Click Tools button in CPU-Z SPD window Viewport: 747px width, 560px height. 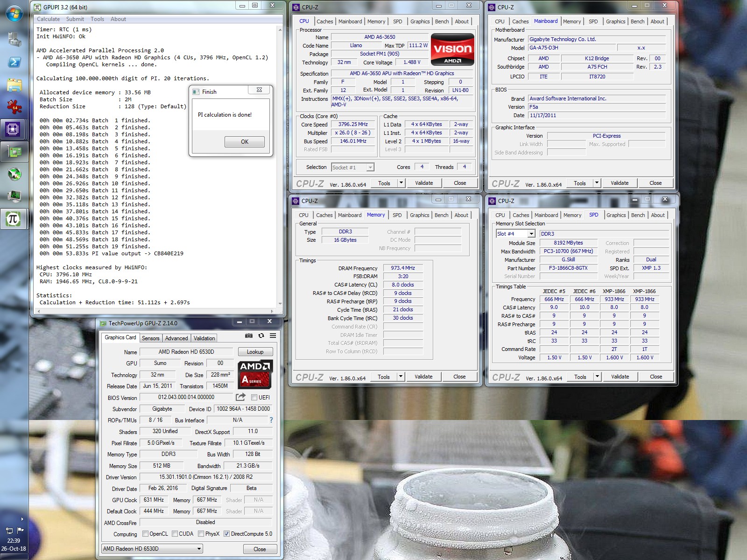(x=580, y=377)
